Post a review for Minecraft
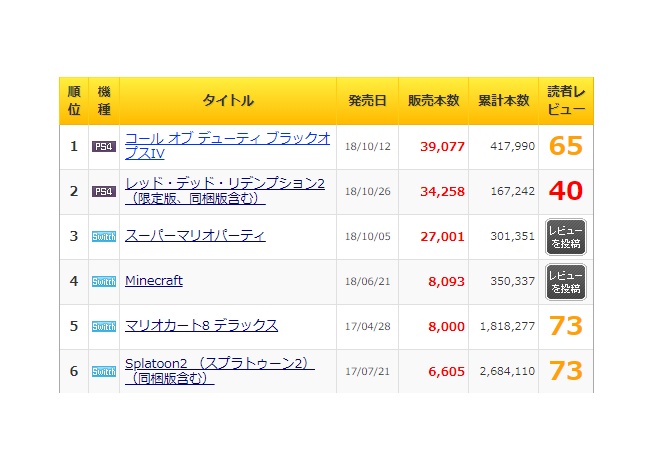The image size is (650, 450). tap(566, 282)
